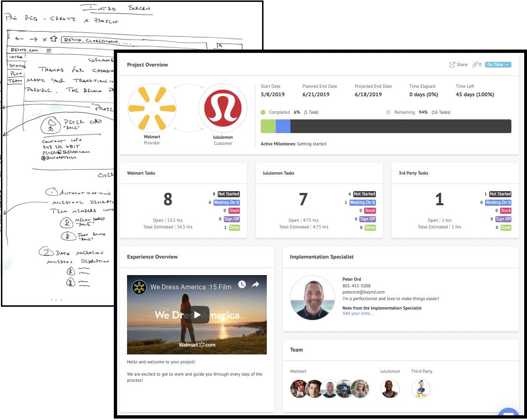Image resolution: width=527 pixels, height=420 pixels.
Task: Click the Walmart channel icon on video
Action: click(139, 287)
